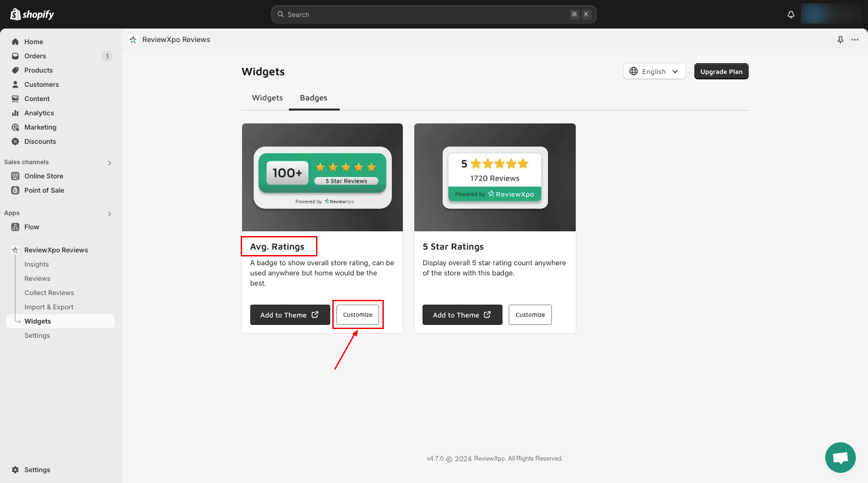This screenshot has height=483, width=868.
Task: Switch to the Widgets tab
Action: click(267, 98)
